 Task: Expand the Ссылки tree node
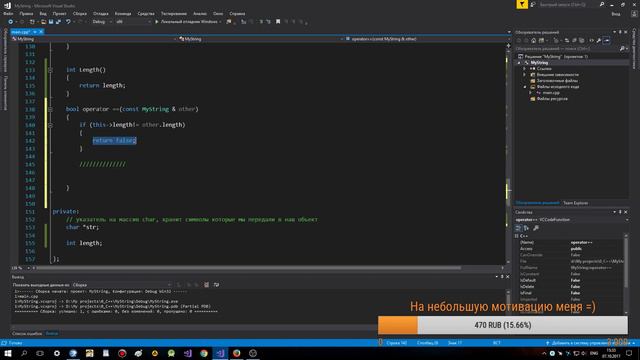click(525, 69)
